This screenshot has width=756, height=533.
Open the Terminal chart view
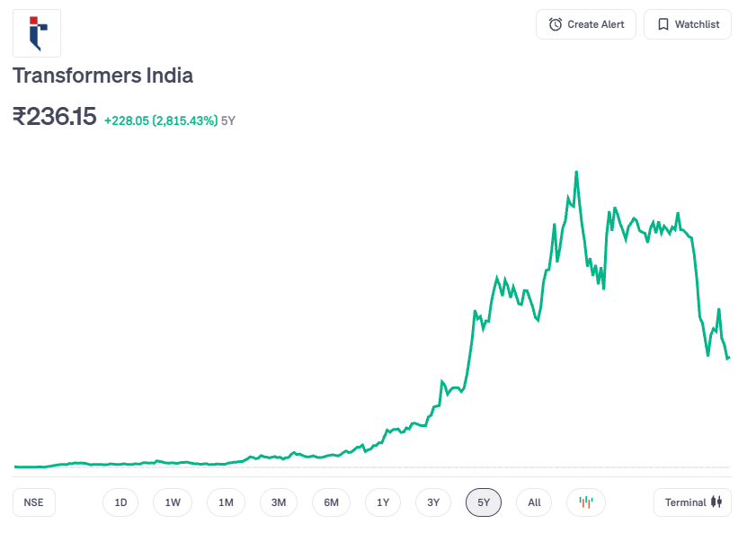(x=692, y=502)
